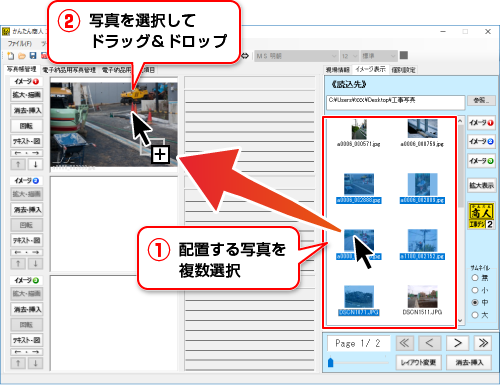Click the save floppy disk icon
This screenshot has height=385, width=500.
[x=33, y=56]
